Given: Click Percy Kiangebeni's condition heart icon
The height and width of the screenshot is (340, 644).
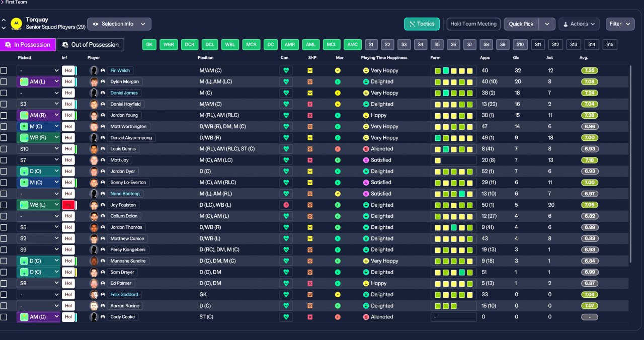Looking at the screenshot, I should [286, 249].
